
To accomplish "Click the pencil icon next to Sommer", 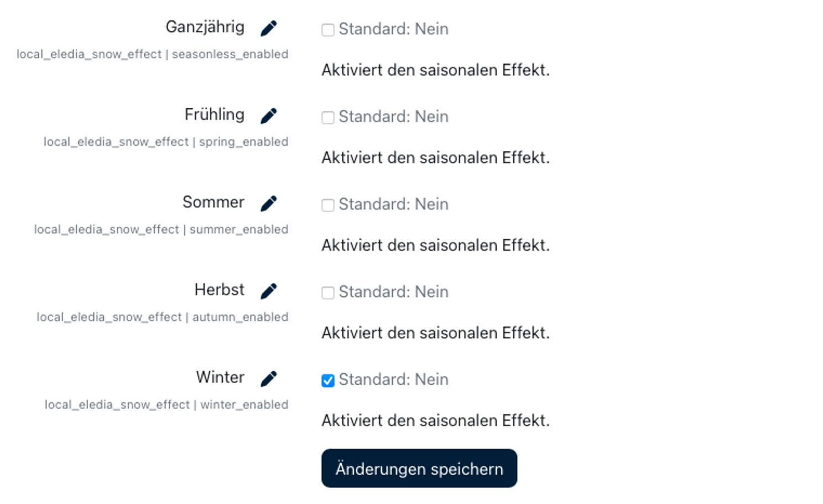I will tap(269, 203).
